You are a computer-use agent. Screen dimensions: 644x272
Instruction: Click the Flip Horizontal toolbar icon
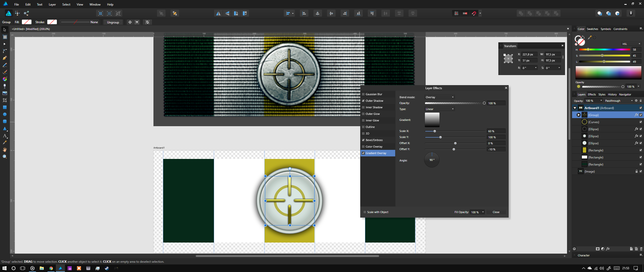click(x=218, y=13)
